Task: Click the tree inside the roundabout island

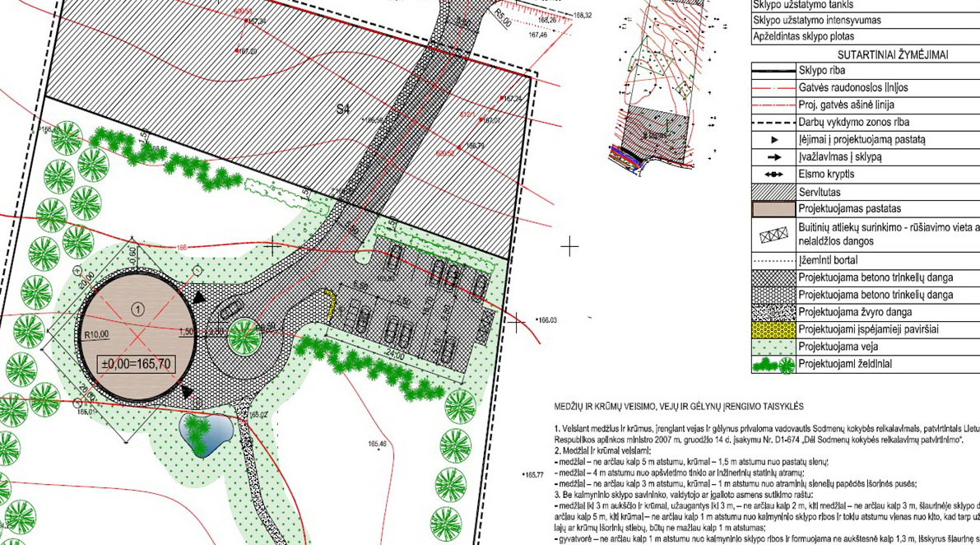Action: (x=244, y=335)
